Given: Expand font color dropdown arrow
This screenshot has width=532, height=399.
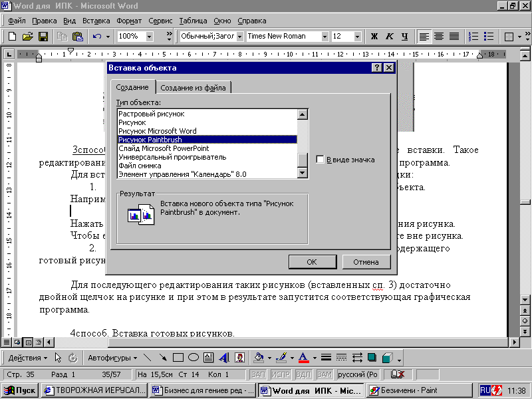Looking at the screenshot, I should 315,358.
